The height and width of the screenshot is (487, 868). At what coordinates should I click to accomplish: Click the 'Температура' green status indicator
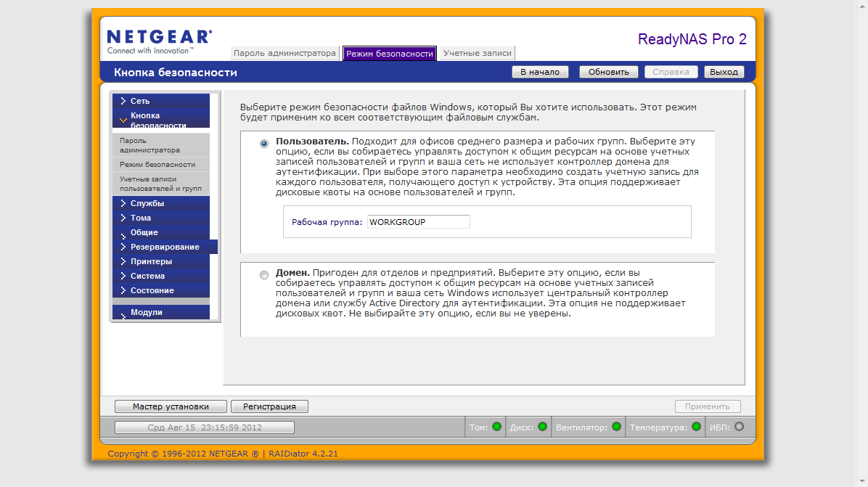point(697,427)
